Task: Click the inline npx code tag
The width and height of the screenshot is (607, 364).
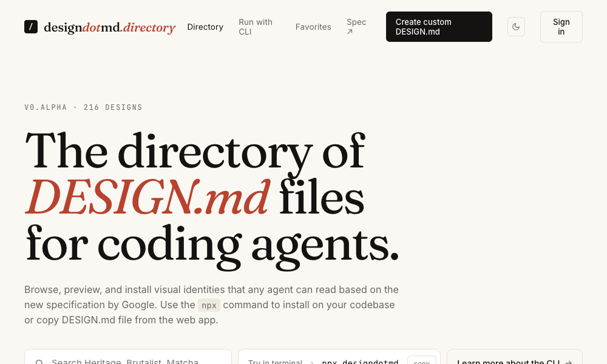Action: 209,305
